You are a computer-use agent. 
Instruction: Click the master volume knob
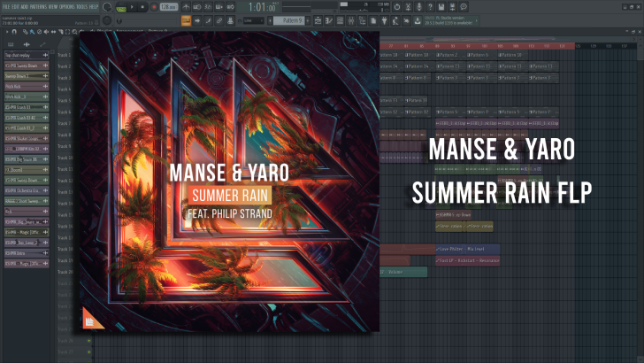pyautogui.click(x=107, y=6)
